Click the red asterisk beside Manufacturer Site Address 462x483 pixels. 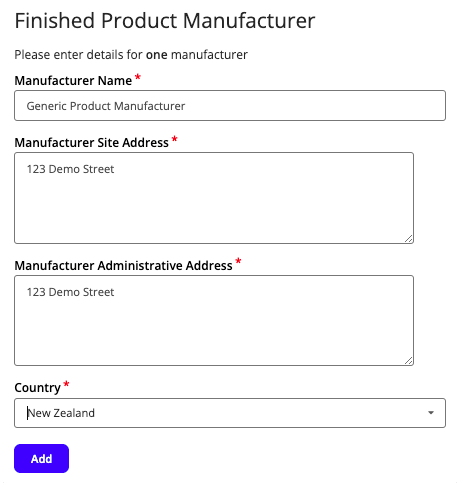pyautogui.click(x=174, y=139)
